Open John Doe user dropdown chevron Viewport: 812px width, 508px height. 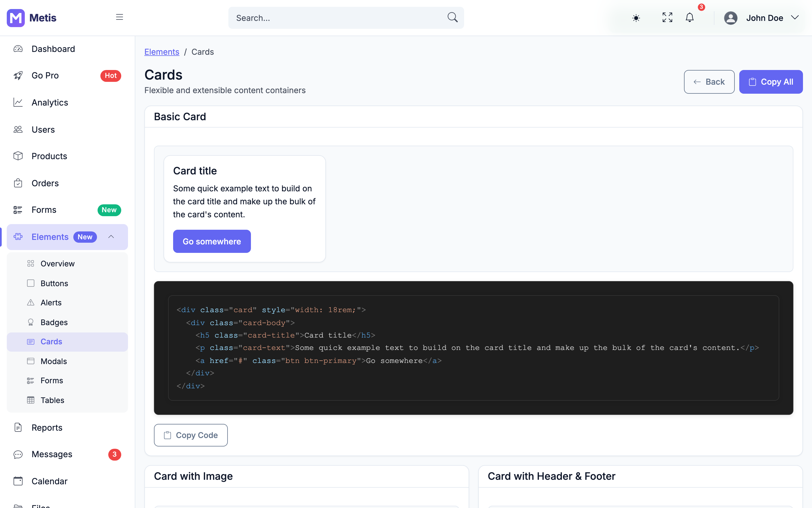(795, 17)
